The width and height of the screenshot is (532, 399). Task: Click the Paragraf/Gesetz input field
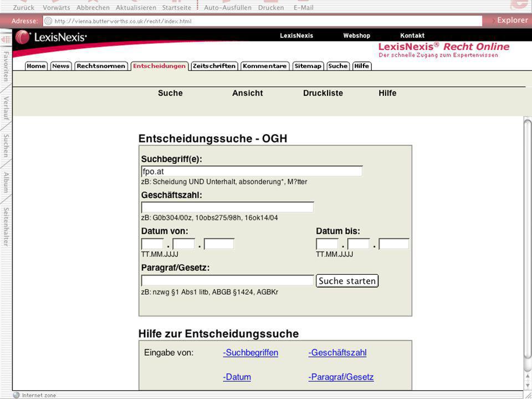tap(227, 280)
